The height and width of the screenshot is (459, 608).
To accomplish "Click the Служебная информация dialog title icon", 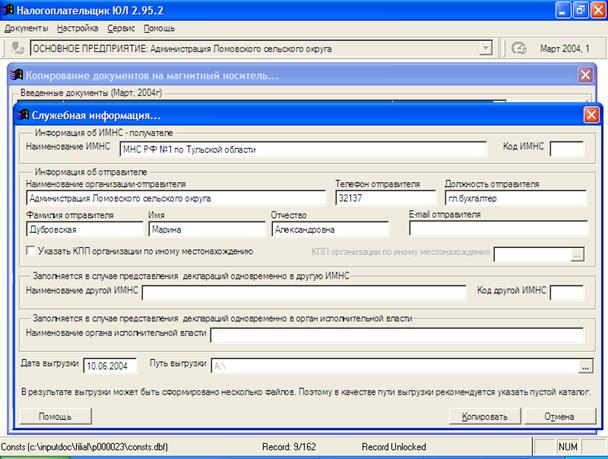I will (23, 115).
